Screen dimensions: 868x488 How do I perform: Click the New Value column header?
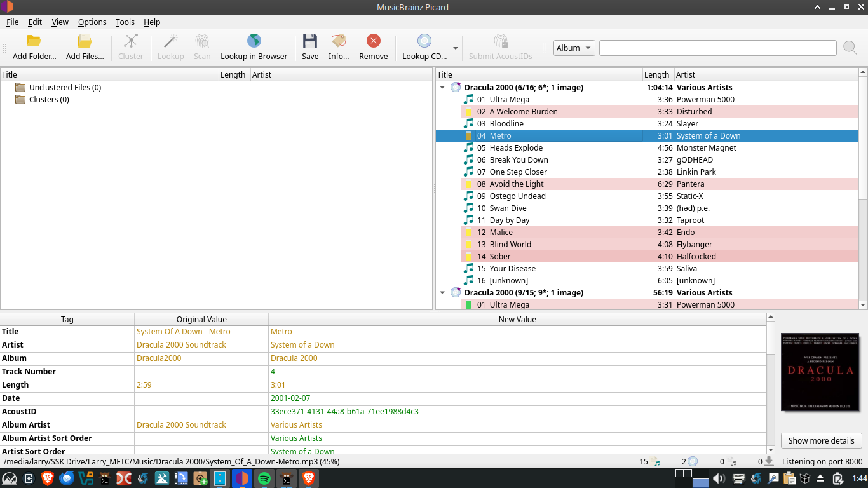coord(517,319)
